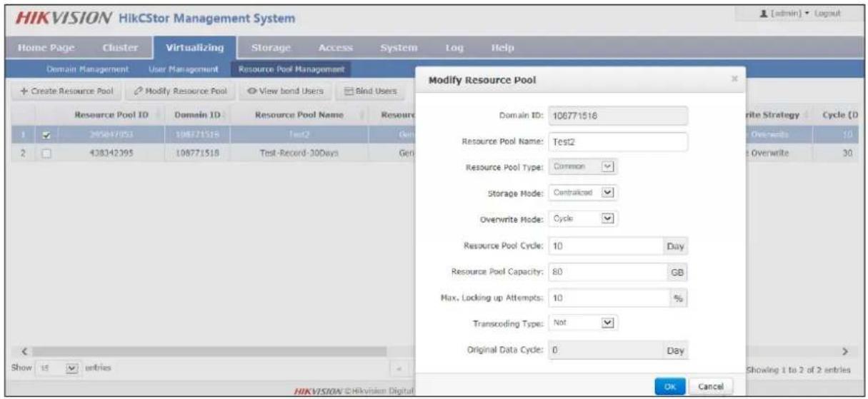Viewport: 868px width, 399px height.
Task: Open the Transcoding Type dropdown
Action: [x=583, y=322]
